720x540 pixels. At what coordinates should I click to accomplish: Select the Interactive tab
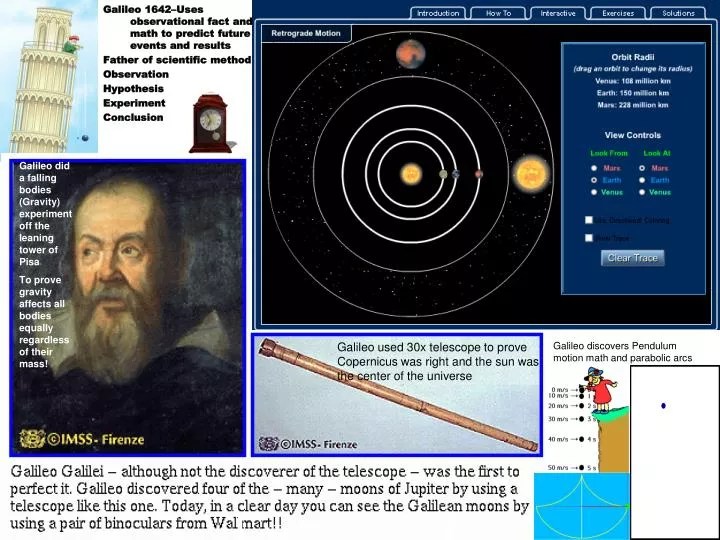coord(558,13)
